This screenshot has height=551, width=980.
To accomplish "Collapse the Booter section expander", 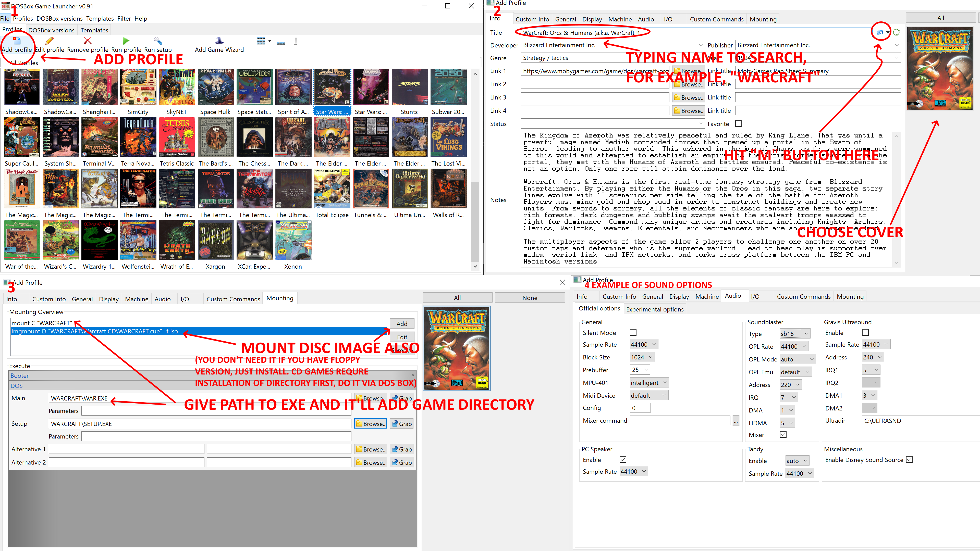I will [x=412, y=375].
